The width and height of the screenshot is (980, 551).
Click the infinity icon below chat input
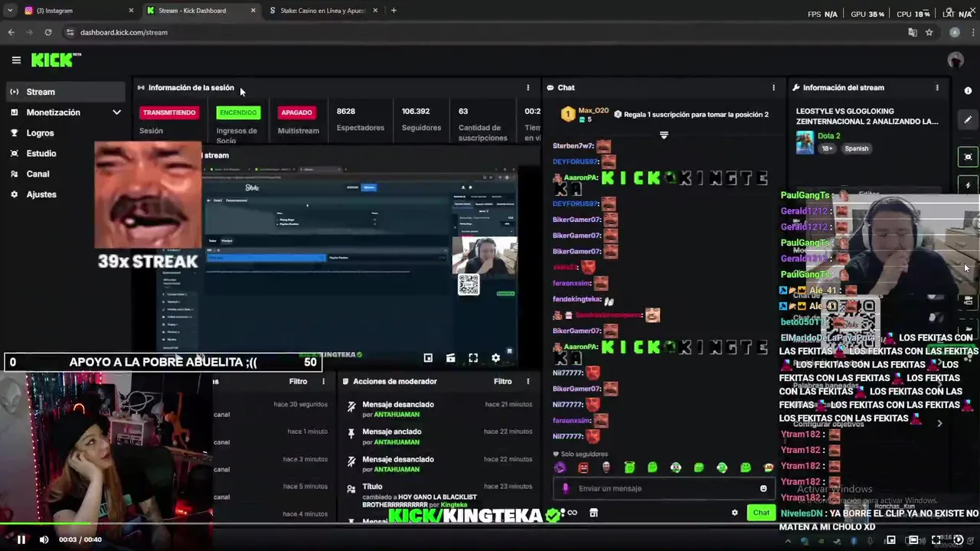[x=572, y=513]
